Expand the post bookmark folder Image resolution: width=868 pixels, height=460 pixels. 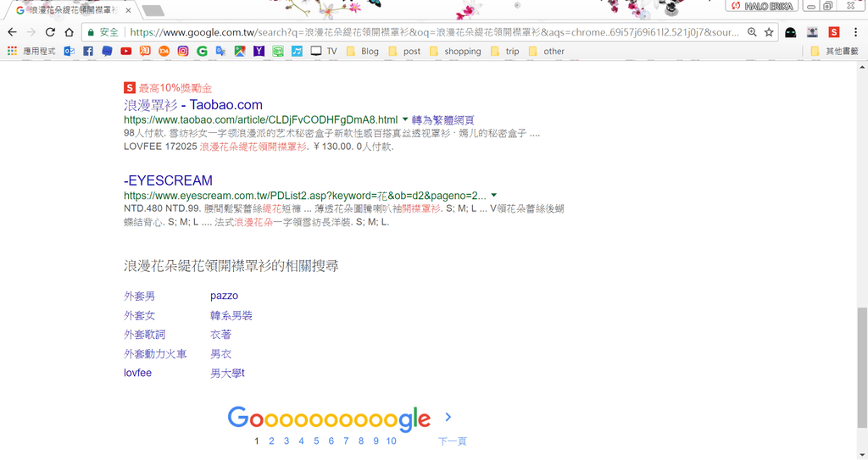[404, 51]
